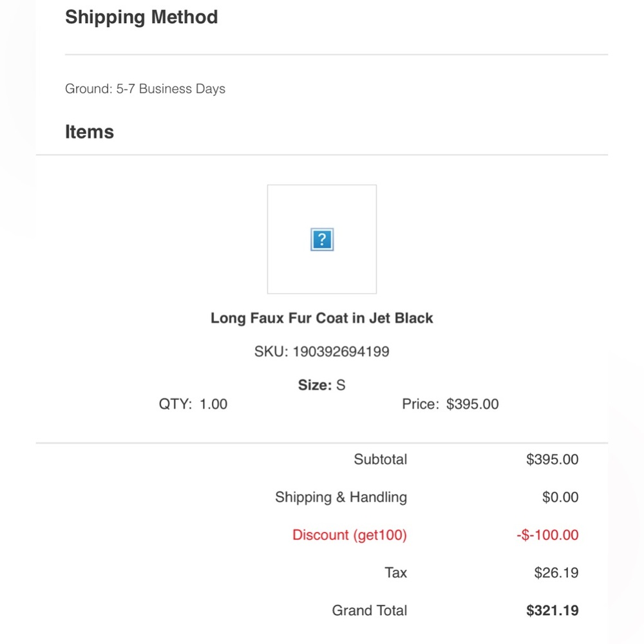
Task: Open Long Faux Fur Coat in Jet Black
Action: (x=322, y=318)
